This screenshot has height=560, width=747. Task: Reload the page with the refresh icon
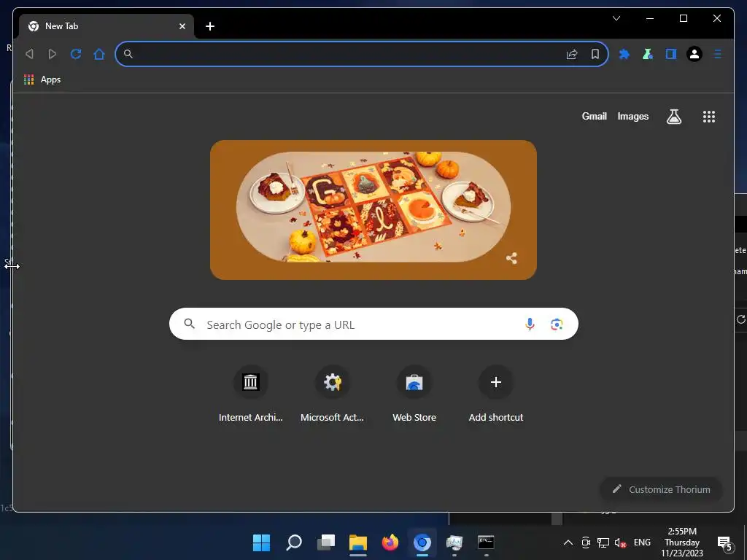coord(76,54)
